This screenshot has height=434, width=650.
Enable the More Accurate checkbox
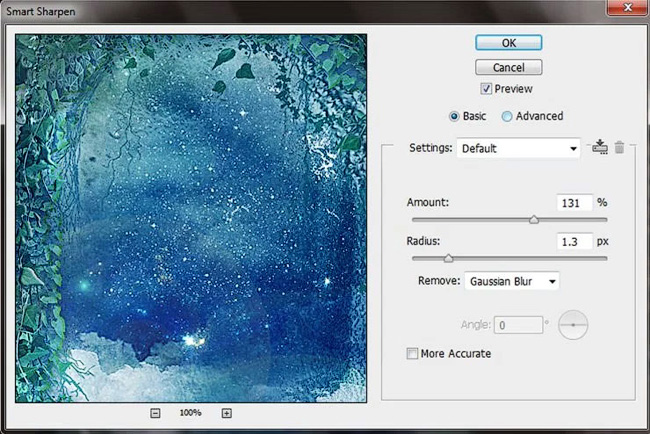pos(412,353)
